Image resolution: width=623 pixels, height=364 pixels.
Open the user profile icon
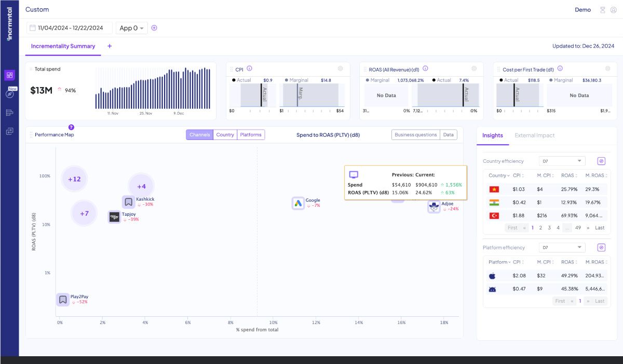[613, 10]
